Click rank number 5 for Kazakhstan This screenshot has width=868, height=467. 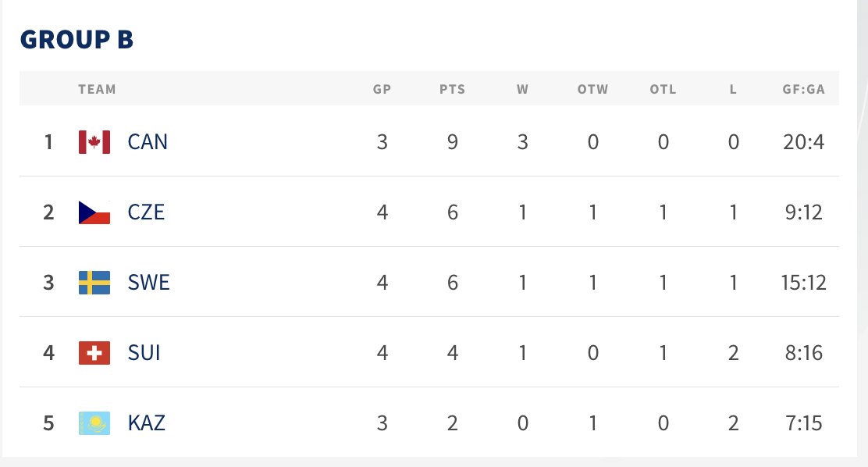[x=48, y=423]
